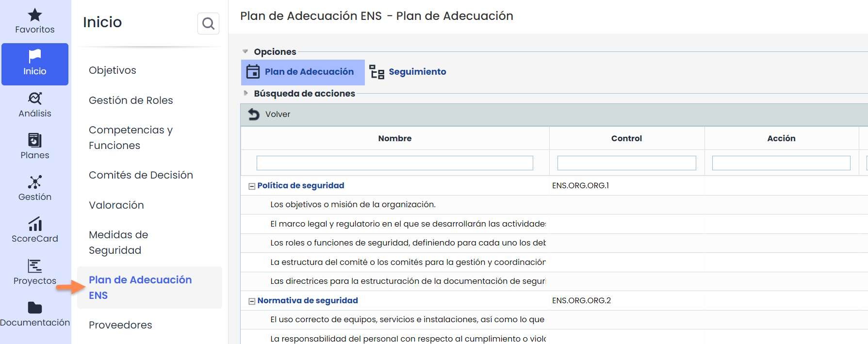Click the search magnifier icon beside Inicio
The image size is (868, 344).
pyautogui.click(x=208, y=23)
